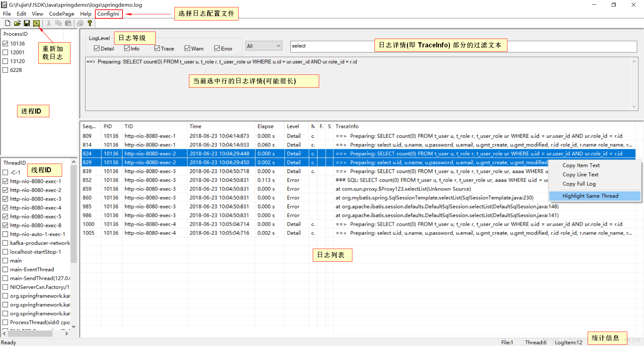This screenshot has width=644, height=346.
Task: Choose Copy Full Log menu entry
Action: click(x=579, y=184)
